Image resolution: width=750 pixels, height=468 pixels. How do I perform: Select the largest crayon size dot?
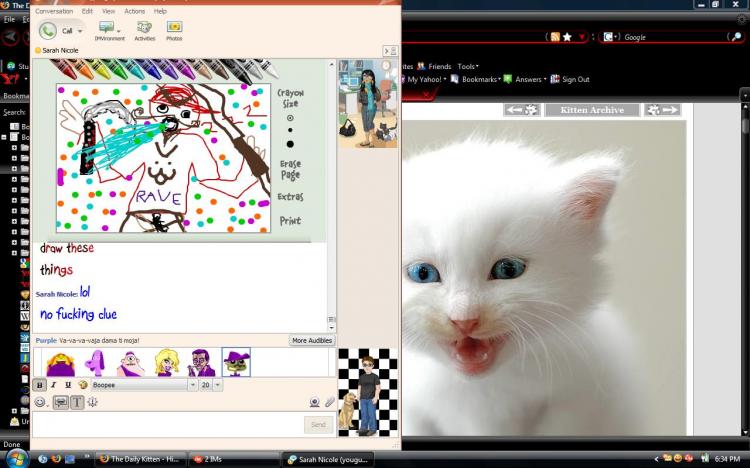(x=290, y=144)
